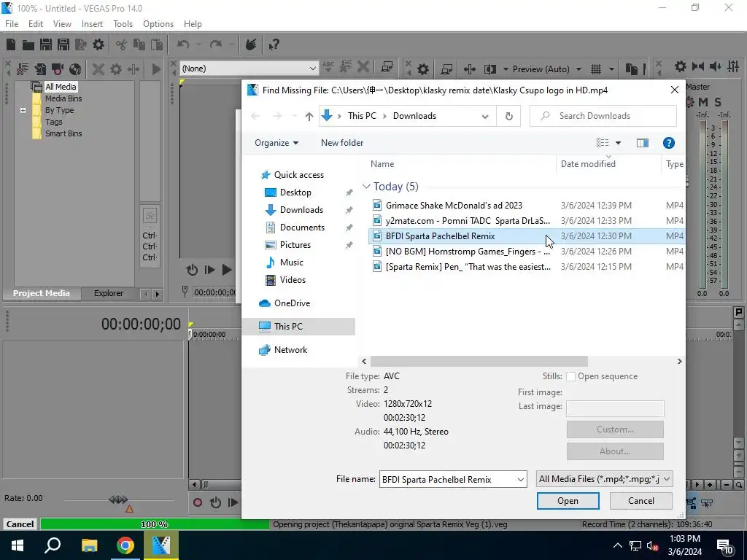Click the Import Media icon
747x560 pixels.
(x=40, y=69)
